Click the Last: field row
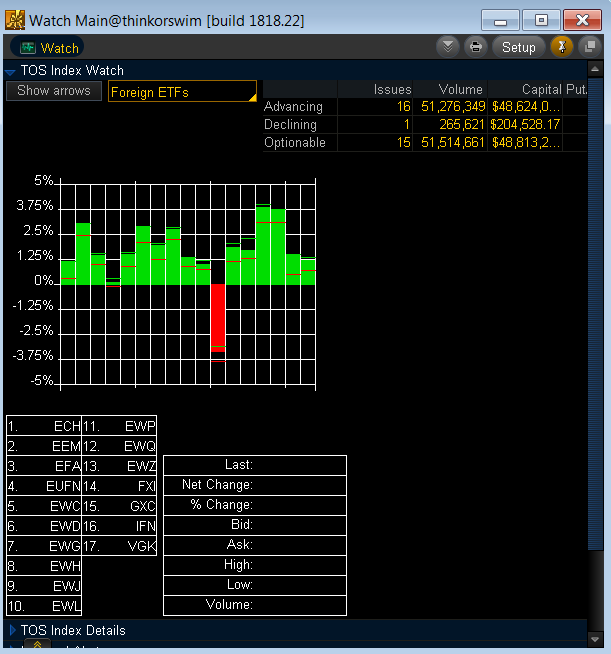Screen dimensions: 611x654 pos(255,465)
